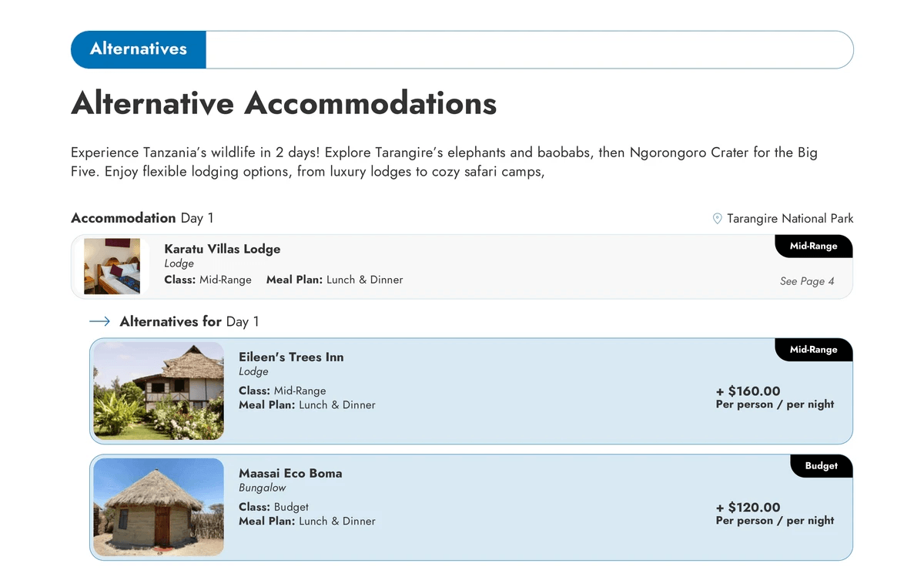
Task: Click the Maasai Eco Boma title
Action: pos(290,473)
